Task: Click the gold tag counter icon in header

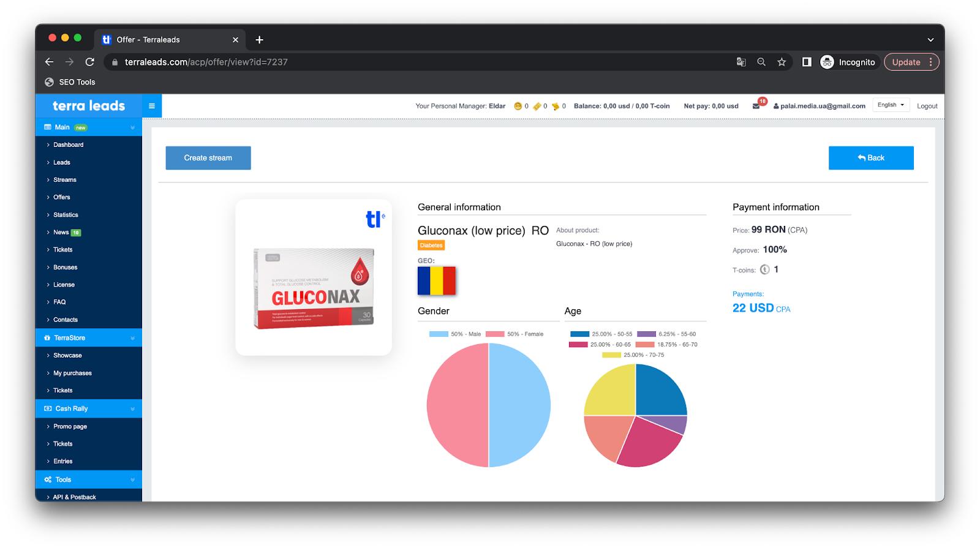Action: coord(556,106)
